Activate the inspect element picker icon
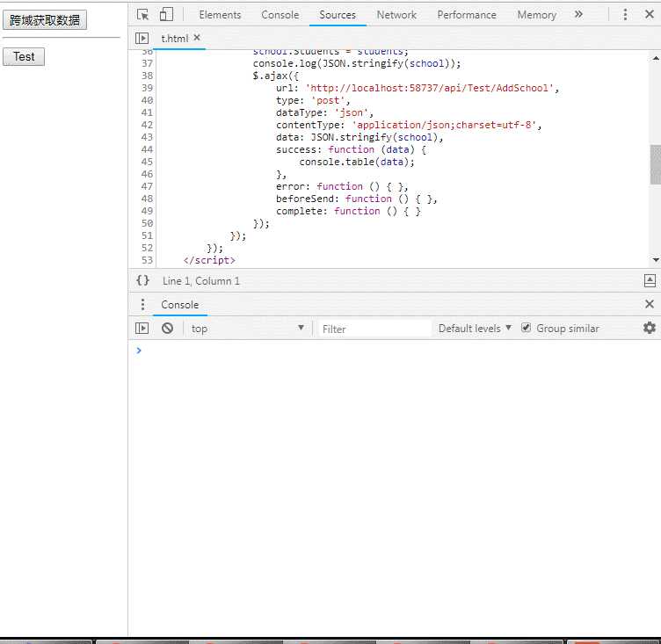Screen dimensions: 661x644 tap(142, 15)
